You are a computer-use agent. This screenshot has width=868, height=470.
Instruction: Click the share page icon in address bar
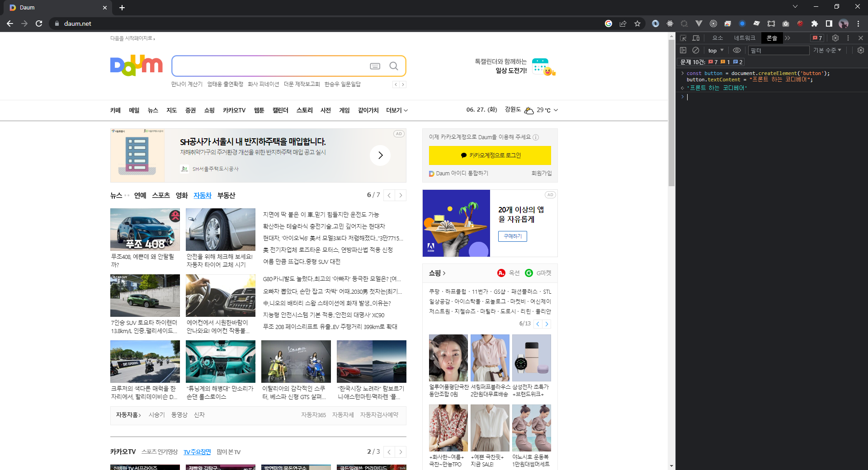pyautogui.click(x=623, y=23)
